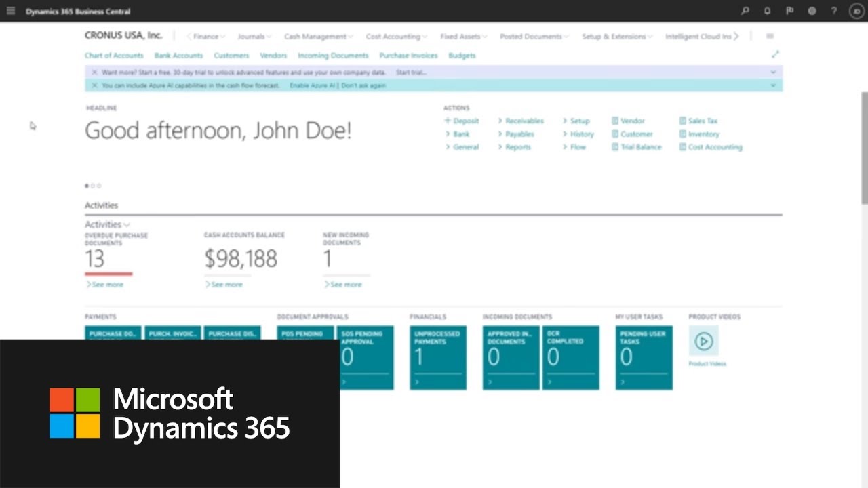Open the Intelligent Cloud Insights menu
The width and height of the screenshot is (868, 488).
(x=698, y=37)
